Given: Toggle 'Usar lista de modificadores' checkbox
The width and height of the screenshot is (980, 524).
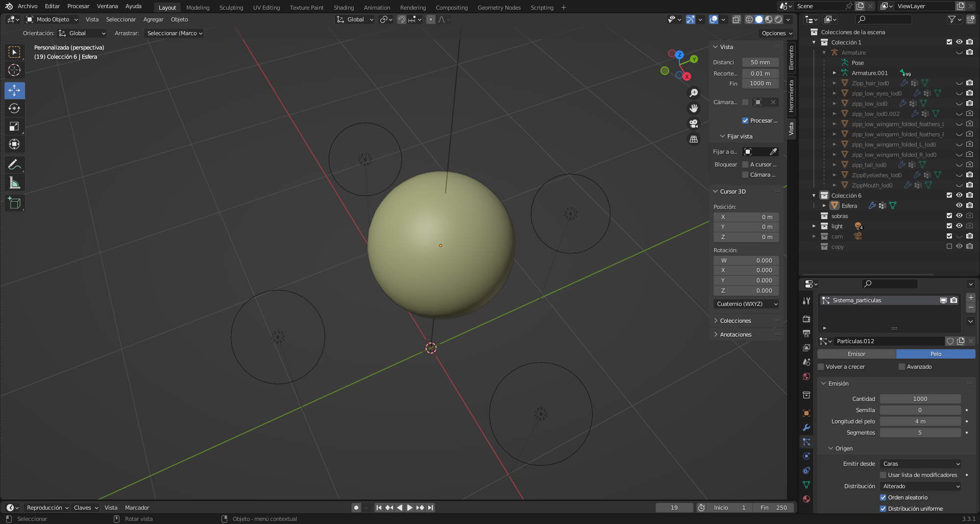Looking at the screenshot, I should tap(883, 475).
